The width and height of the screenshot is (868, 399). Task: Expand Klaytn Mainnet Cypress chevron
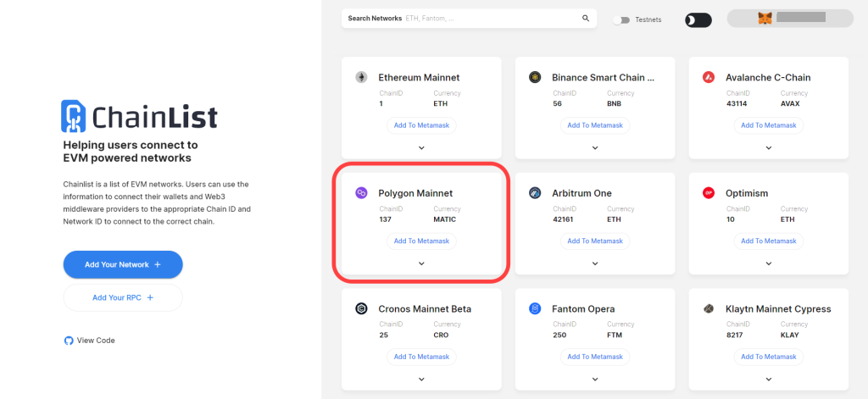[768, 380]
